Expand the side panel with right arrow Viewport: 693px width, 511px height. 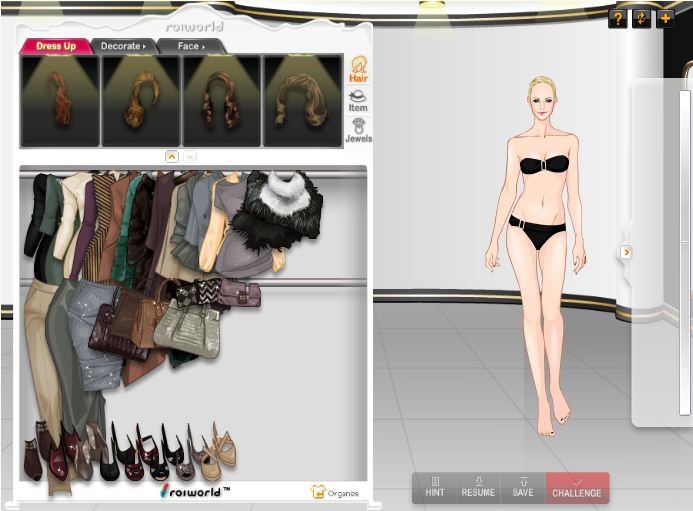tap(626, 252)
